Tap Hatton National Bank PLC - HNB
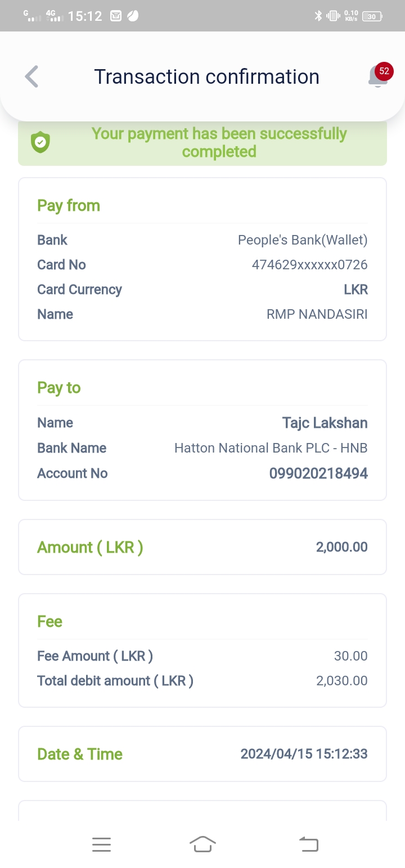Screen dimensions: 405x868 (271, 448)
